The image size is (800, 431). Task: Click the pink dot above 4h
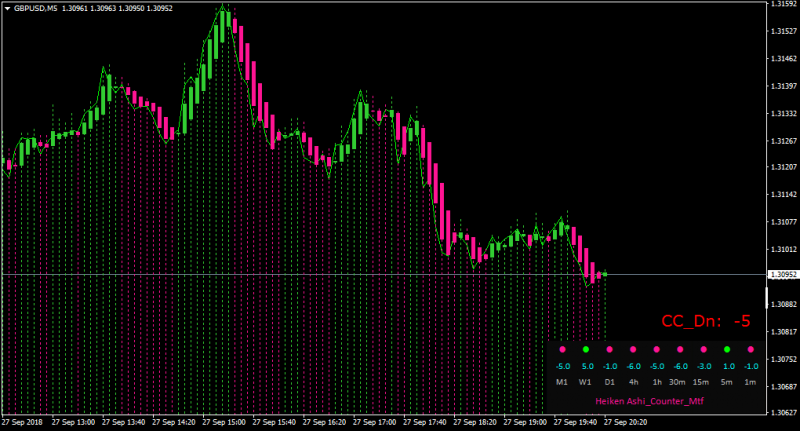point(633,349)
